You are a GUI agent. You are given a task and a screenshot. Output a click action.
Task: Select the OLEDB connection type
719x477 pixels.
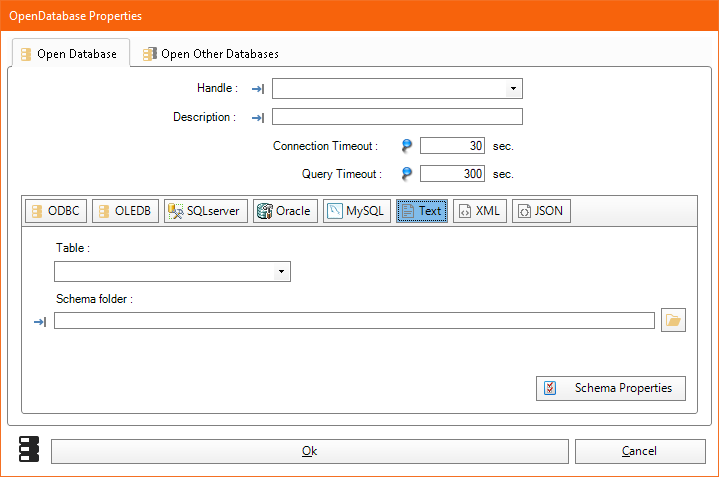point(125,211)
